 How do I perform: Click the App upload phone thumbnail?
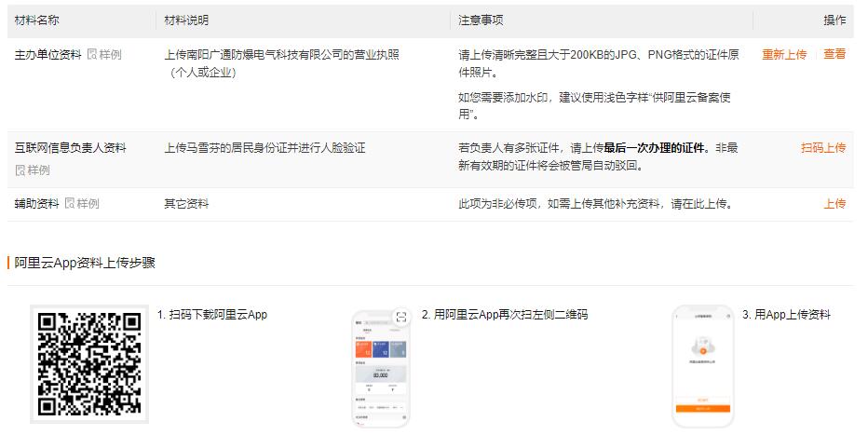pos(702,367)
